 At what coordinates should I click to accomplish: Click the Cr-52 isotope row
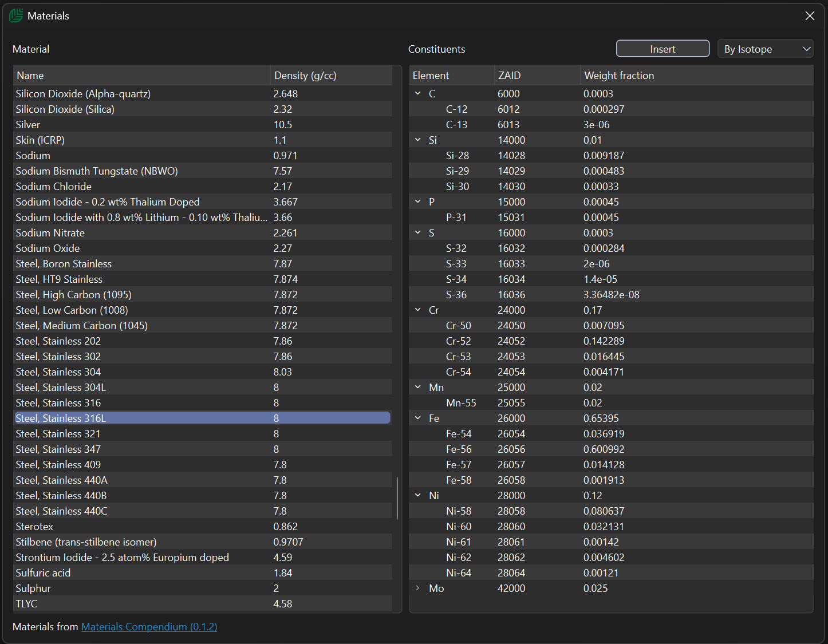click(611, 341)
